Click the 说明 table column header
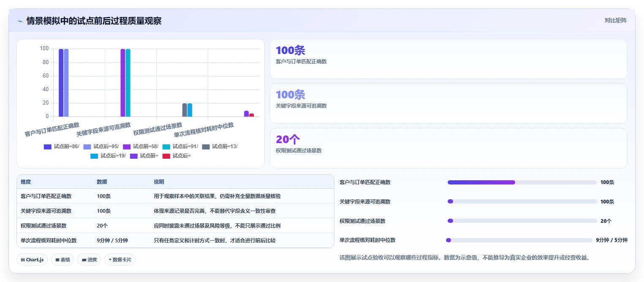644x282 pixels. (159, 182)
